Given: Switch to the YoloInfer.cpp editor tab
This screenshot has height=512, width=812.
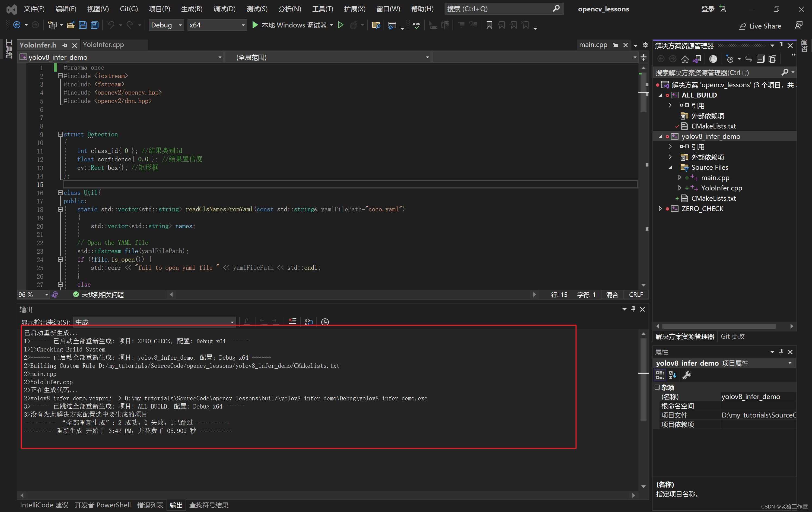Looking at the screenshot, I should tap(103, 45).
